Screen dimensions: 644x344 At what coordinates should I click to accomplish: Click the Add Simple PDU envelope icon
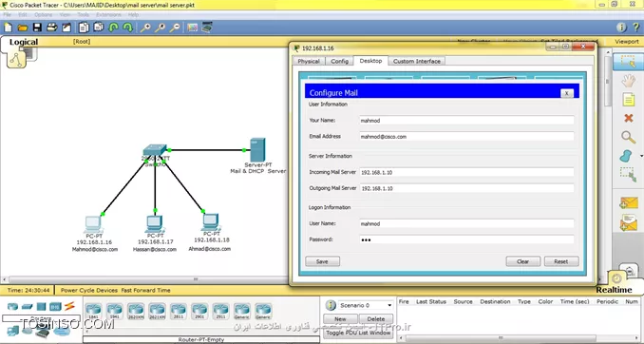pyautogui.click(x=629, y=202)
